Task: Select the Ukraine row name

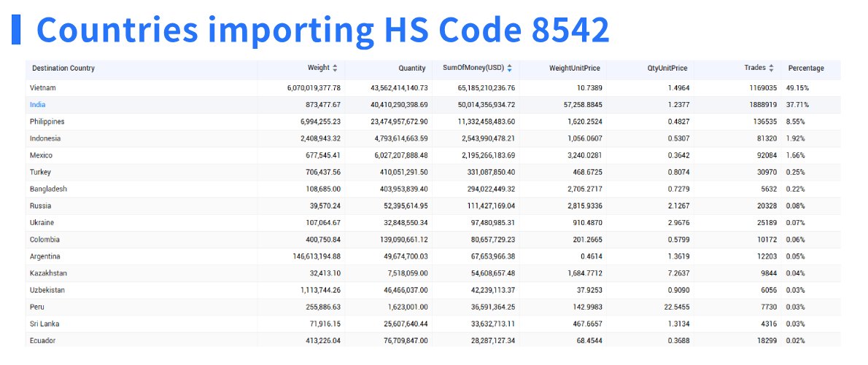Action: (42, 223)
